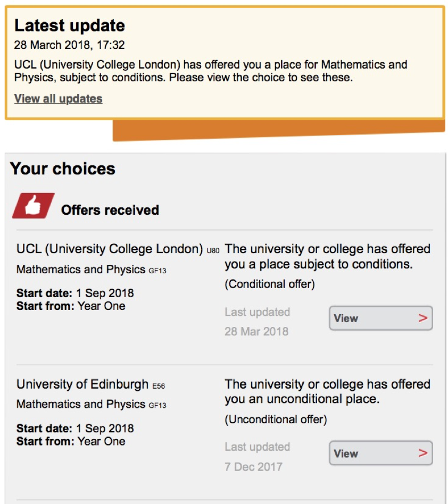Click red arrow on Edinburgh View button

click(x=422, y=453)
